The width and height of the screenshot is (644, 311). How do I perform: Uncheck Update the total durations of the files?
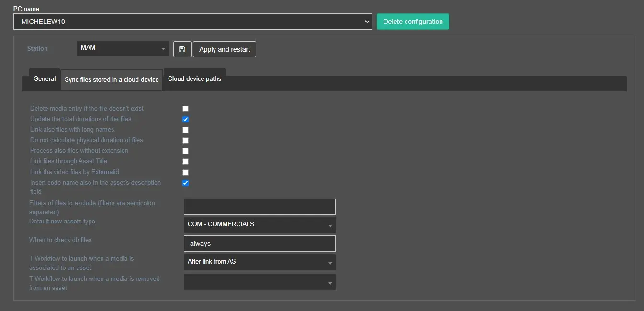[x=186, y=119]
